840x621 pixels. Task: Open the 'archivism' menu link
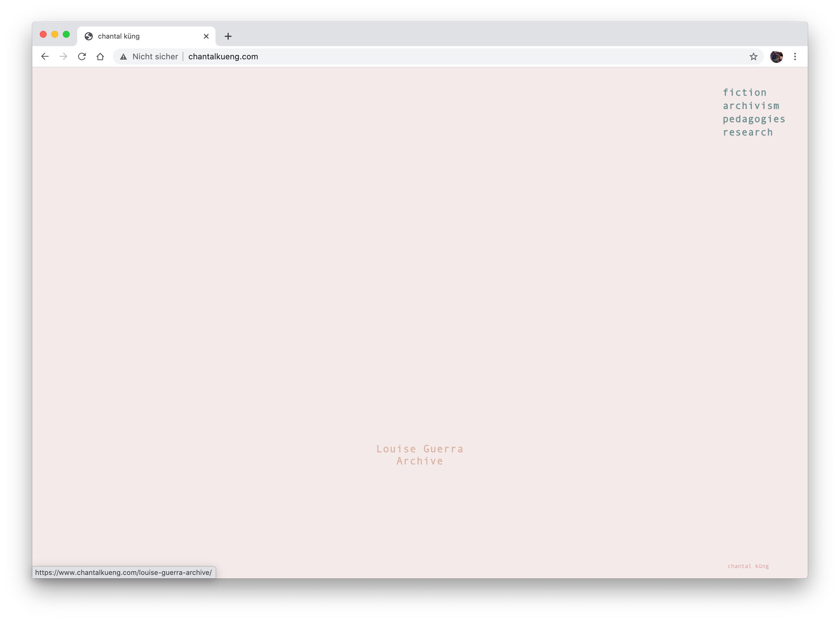coord(750,106)
